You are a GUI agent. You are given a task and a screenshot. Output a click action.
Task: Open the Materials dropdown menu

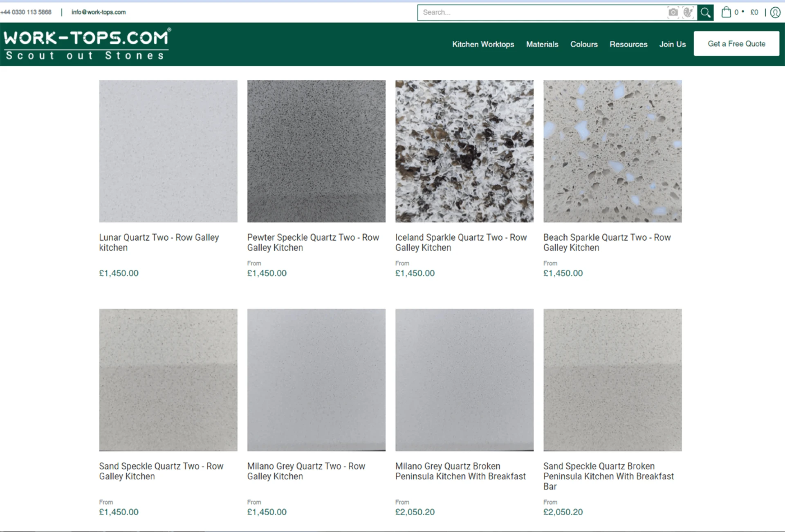(542, 44)
